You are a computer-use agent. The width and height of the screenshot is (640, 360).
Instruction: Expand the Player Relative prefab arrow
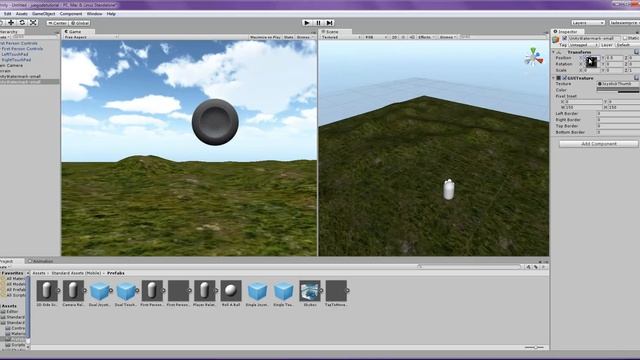pos(216,291)
